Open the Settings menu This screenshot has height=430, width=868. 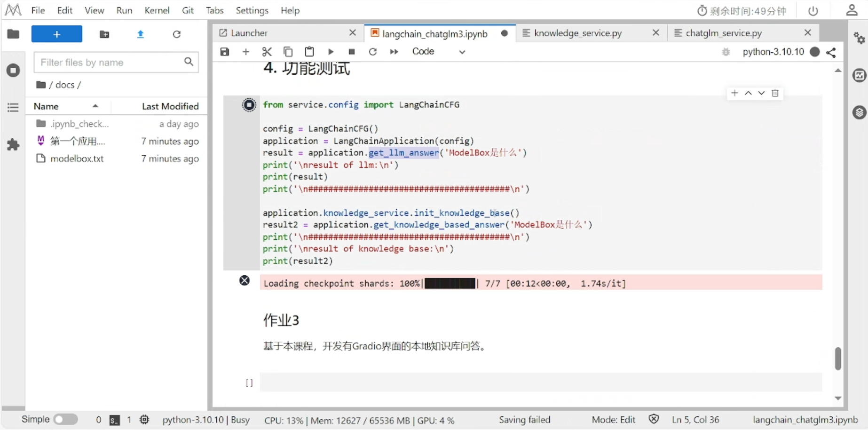pos(252,10)
